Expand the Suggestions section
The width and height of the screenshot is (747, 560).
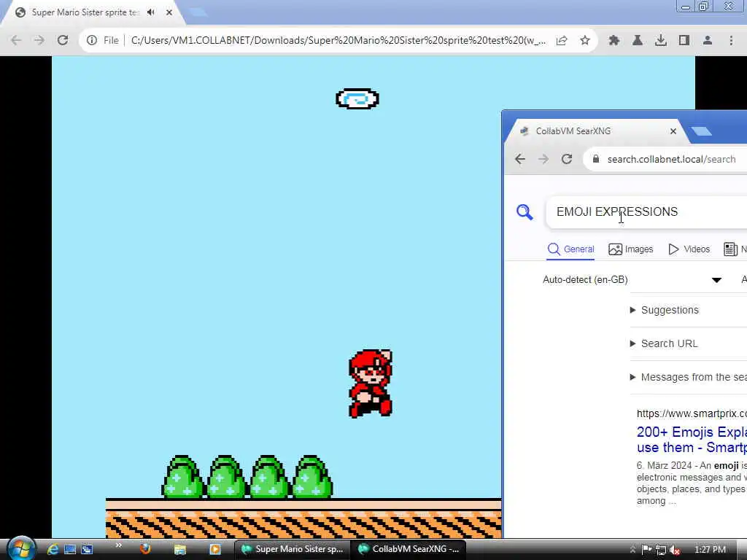pyautogui.click(x=664, y=310)
